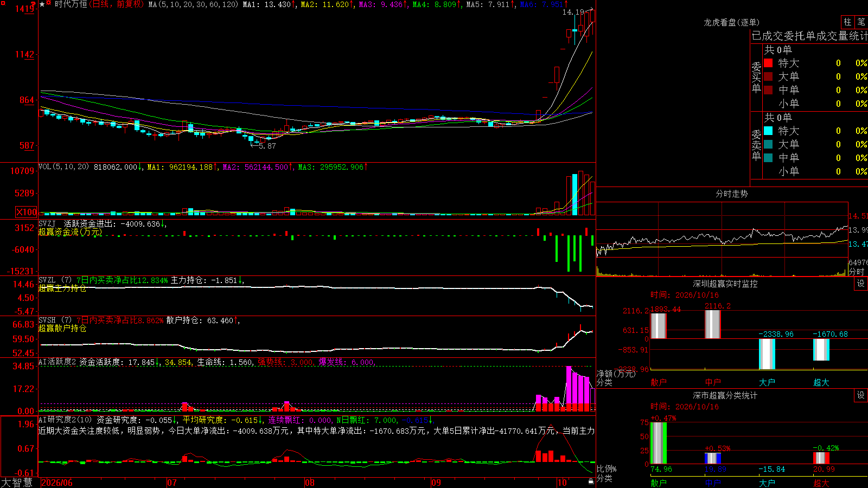Click the 散户 bar in 深圳超赢实时监控
868x488 pixels.
[x=658, y=326]
